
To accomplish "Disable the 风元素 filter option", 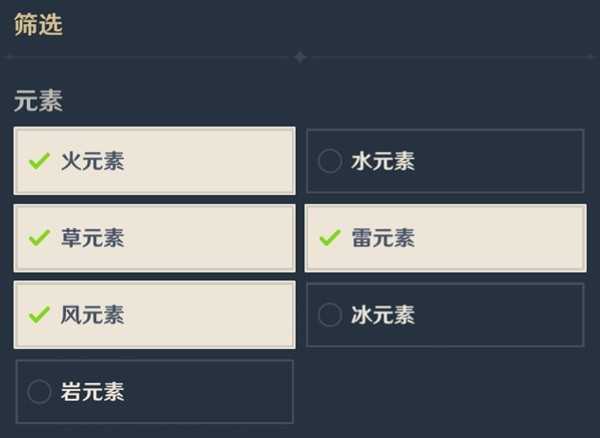I will coord(154,315).
